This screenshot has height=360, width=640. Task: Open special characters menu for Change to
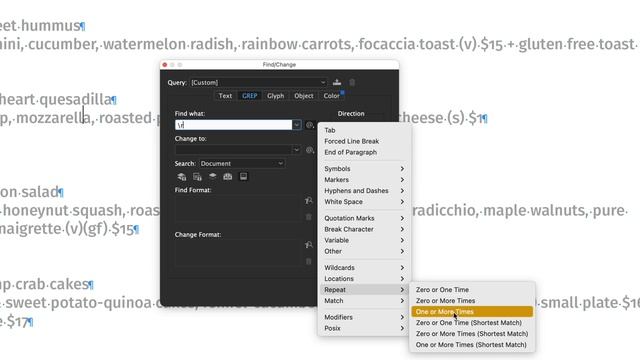pos(310,150)
